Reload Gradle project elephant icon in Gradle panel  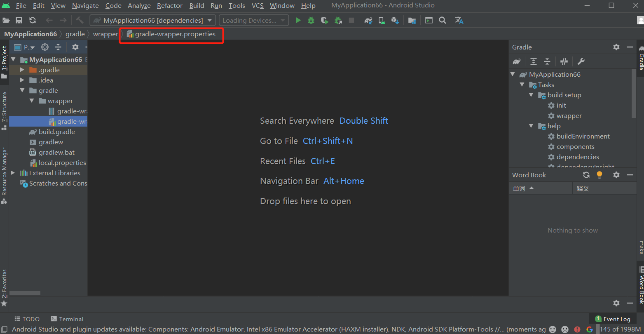(517, 61)
